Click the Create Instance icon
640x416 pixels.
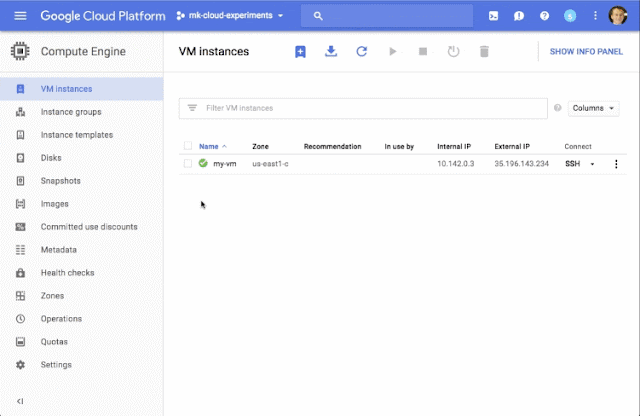click(x=300, y=51)
